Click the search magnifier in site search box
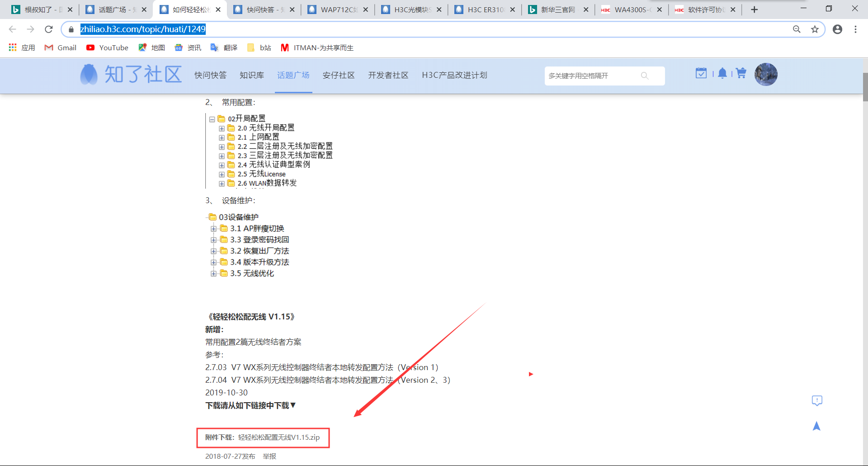 pos(645,76)
